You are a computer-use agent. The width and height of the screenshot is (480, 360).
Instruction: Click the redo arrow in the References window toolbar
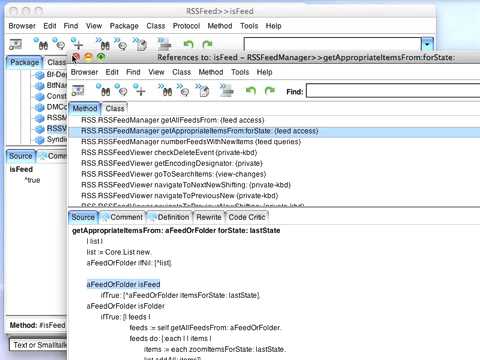click(269, 91)
